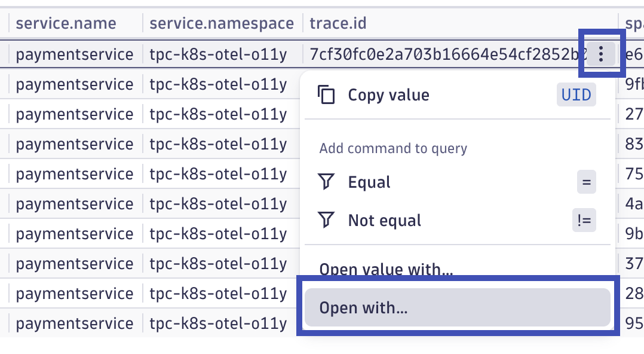The image size is (644, 354).
Task: Click the service.name column header
Action: click(x=67, y=23)
